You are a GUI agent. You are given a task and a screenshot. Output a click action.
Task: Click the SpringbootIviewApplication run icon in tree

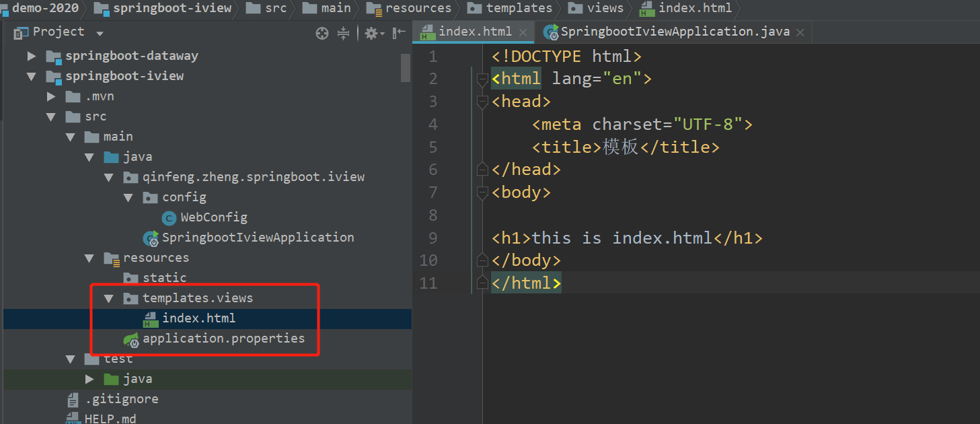[151, 238]
